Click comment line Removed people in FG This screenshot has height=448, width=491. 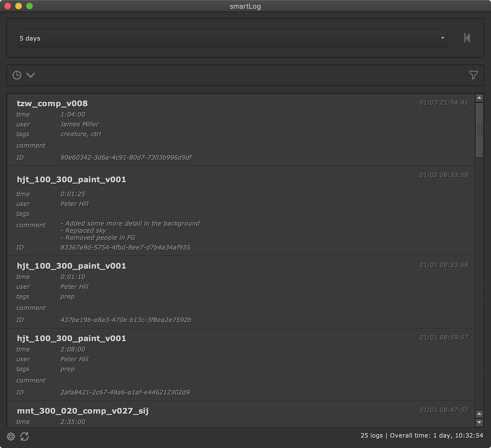click(98, 237)
